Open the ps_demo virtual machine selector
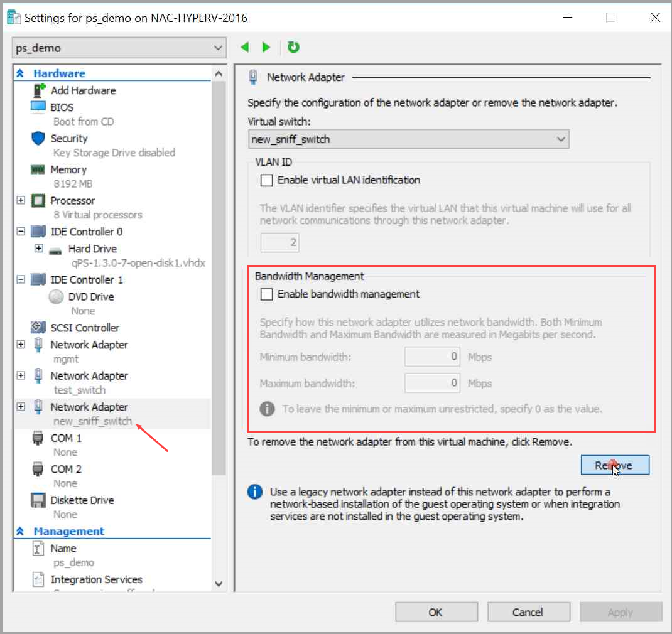Viewport: 672px width, 634px height. [119, 47]
